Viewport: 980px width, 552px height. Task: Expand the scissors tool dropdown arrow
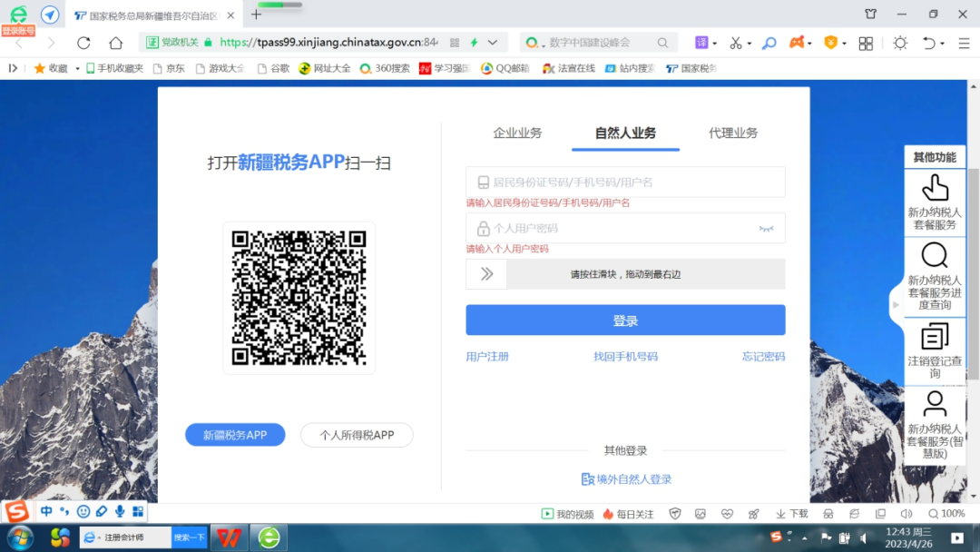tap(749, 44)
